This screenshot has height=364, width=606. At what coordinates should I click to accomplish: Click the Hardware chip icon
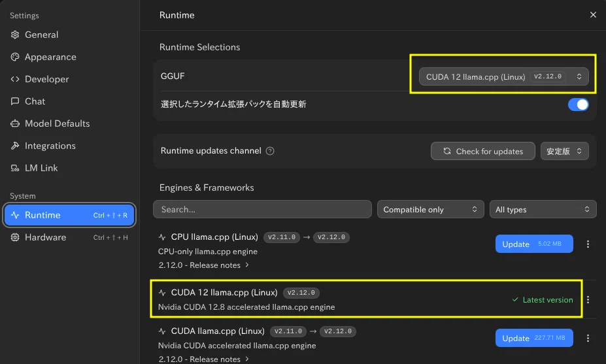pos(15,237)
